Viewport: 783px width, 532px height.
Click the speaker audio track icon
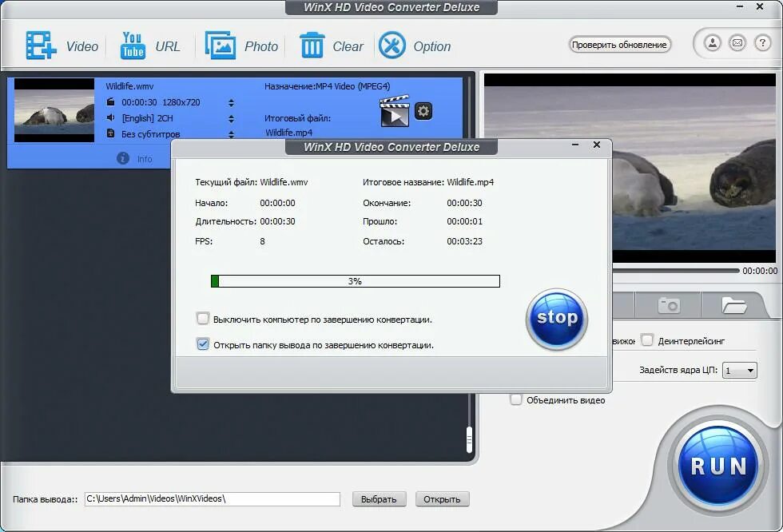point(111,117)
